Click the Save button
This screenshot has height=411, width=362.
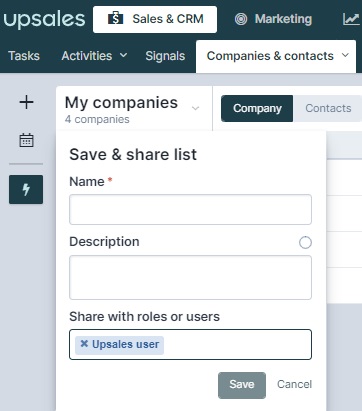click(x=242, y=385)
